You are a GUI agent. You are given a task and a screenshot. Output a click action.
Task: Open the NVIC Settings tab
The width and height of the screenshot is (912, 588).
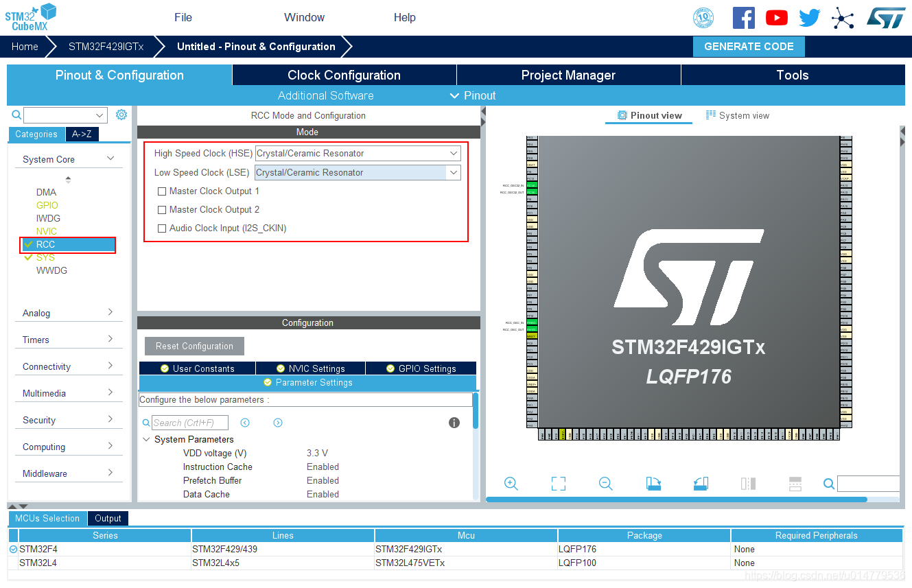click(310, 368)
